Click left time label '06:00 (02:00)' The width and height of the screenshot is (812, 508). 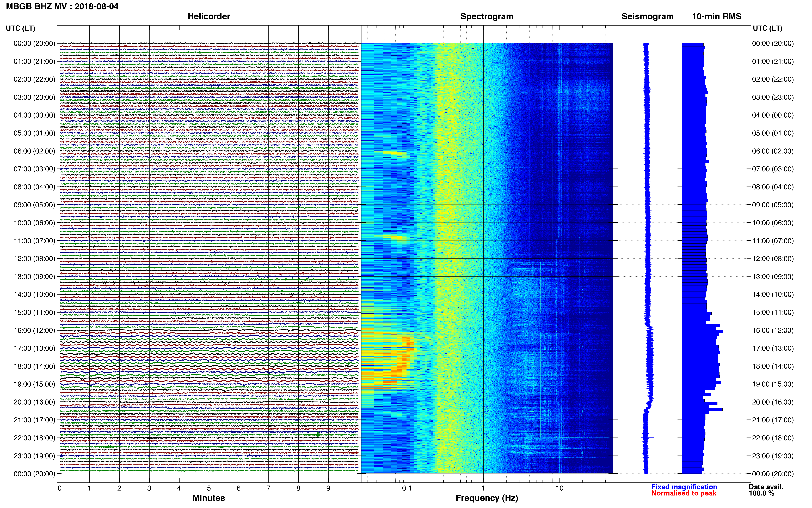34,151
